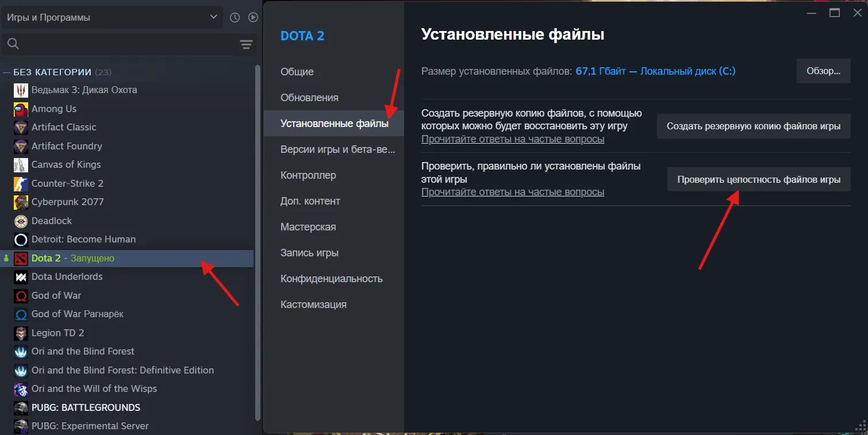Collapse the БЕЗ КАТЕГОРИИ group
Screen dimensions: 868x435
click(6, 72)
